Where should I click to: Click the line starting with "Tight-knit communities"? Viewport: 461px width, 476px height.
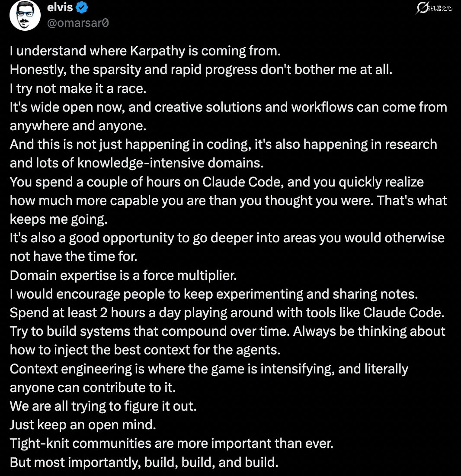coord(171,443)
